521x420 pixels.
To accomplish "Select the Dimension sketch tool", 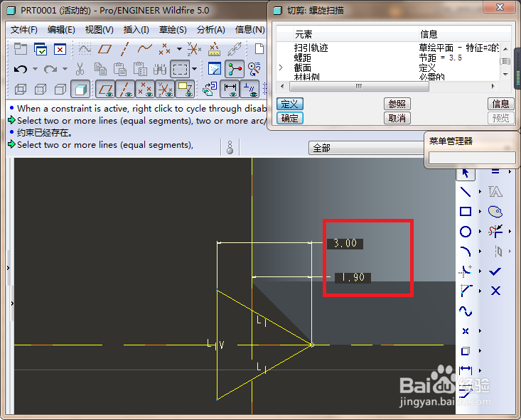I will tap(465, 370).
